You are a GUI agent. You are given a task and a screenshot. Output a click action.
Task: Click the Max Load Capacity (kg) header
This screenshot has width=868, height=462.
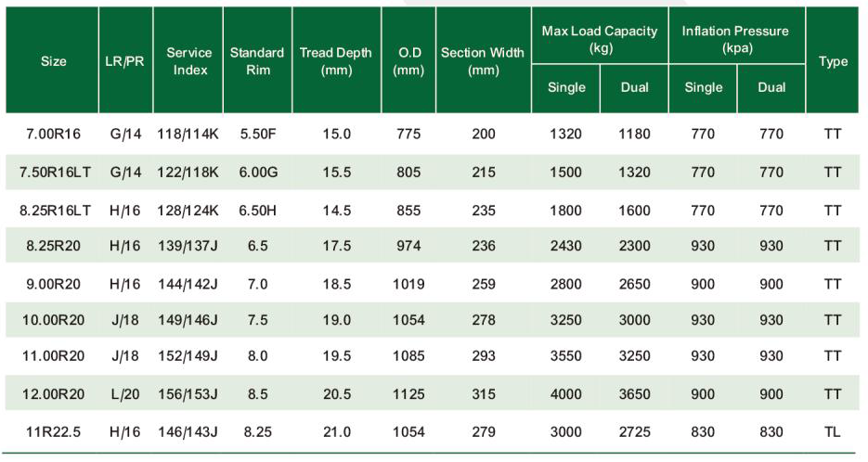[599, 39]
